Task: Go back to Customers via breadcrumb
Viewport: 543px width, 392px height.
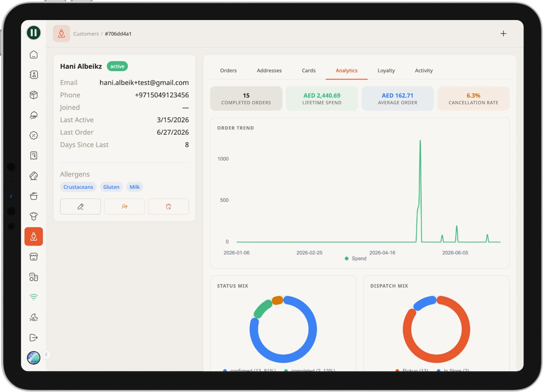Action: [86, 34]
